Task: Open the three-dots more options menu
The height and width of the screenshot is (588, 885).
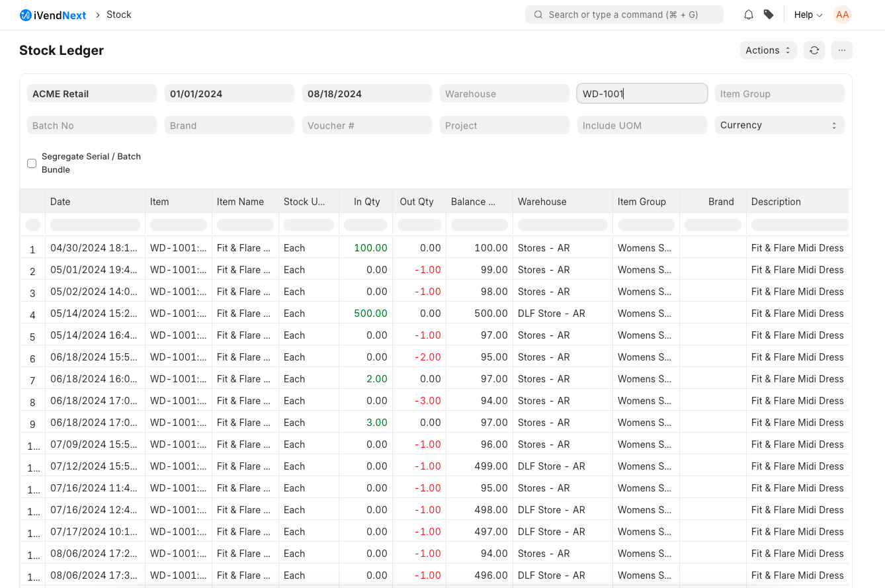Action: coord(842,50)
